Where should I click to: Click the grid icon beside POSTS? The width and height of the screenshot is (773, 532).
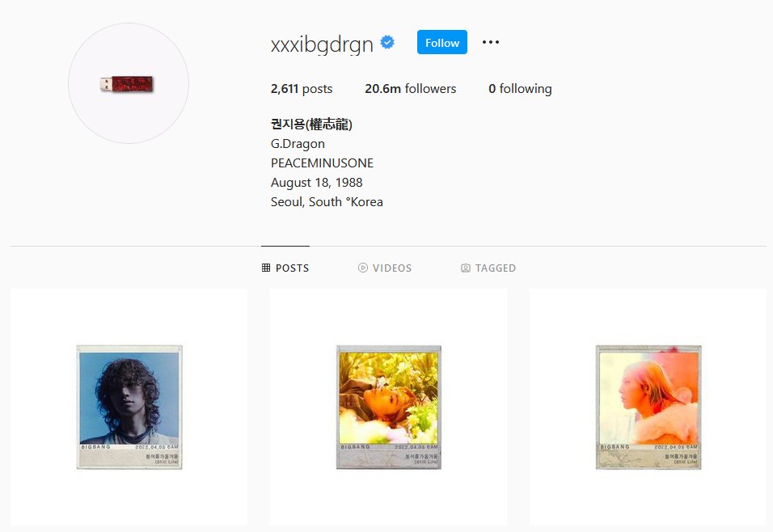point(266,268)
